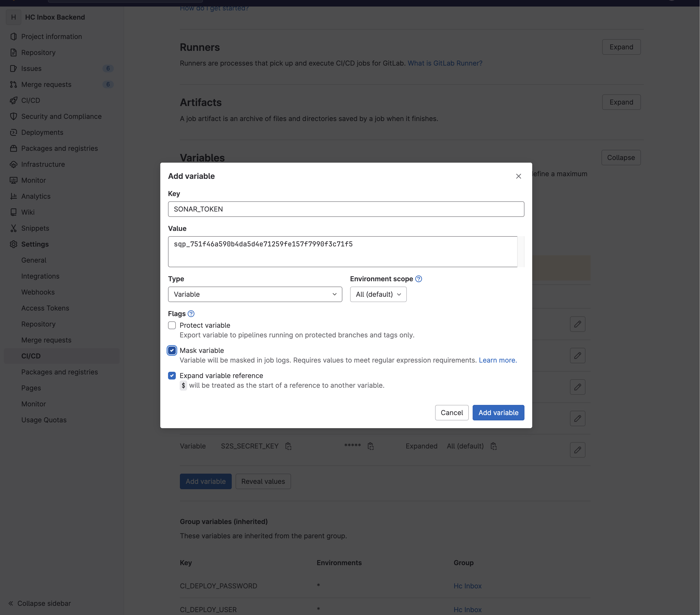Screen dimensions: 700x615
Task: Expand the Artifacts section
Action: pyautogui.click(x=621, y=102)
